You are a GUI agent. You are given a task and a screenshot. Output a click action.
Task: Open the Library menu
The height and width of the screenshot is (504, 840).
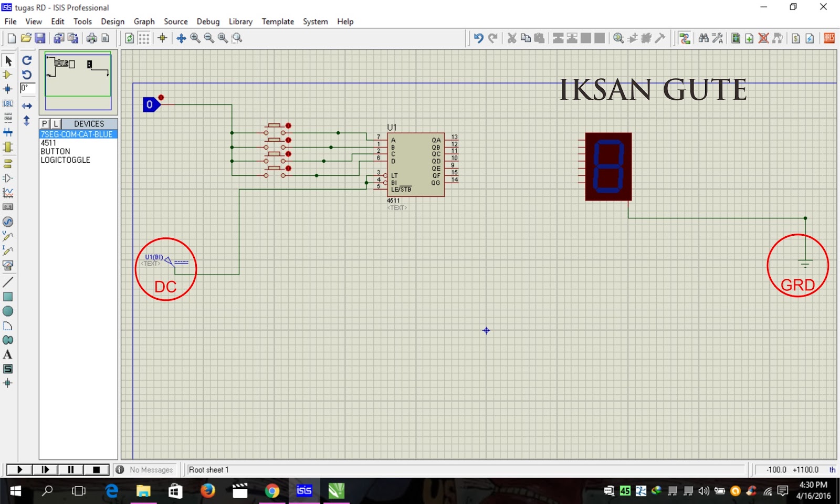coord(240,22)
